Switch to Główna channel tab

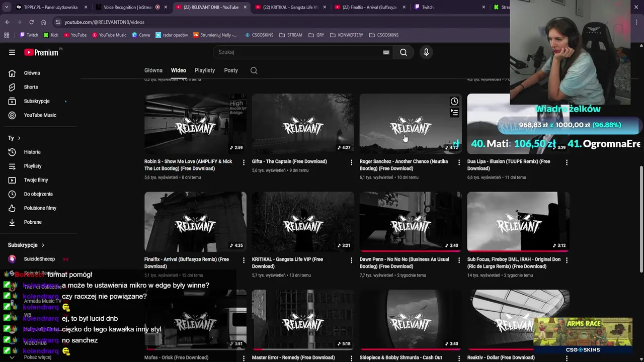coord(153,70)
